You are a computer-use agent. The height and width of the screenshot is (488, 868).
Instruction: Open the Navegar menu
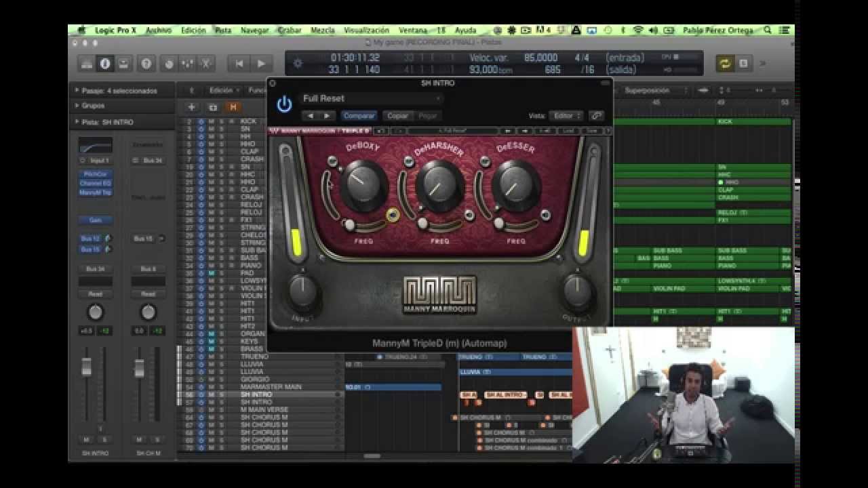click(x=255, y=30)
